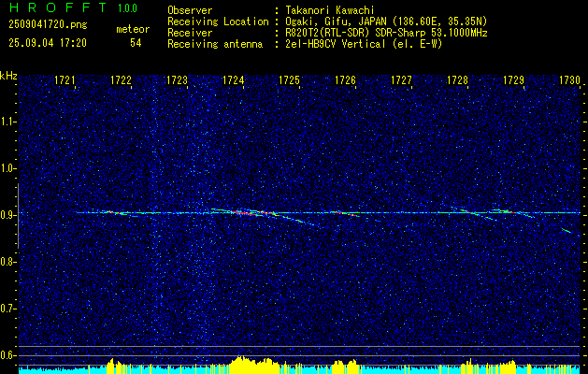Click the 1.0 kHz axis label
This screenshot has height=374, width=588.
7,168
